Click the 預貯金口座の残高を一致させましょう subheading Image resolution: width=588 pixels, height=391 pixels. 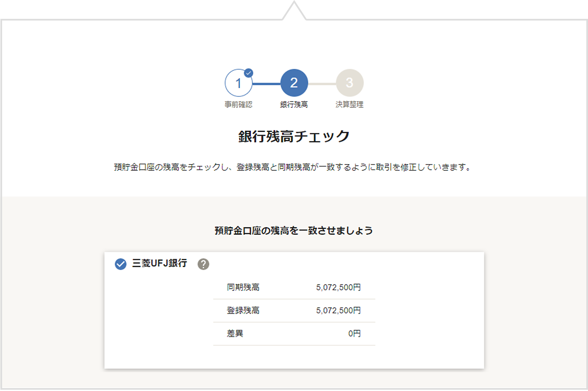click(294, 230)
